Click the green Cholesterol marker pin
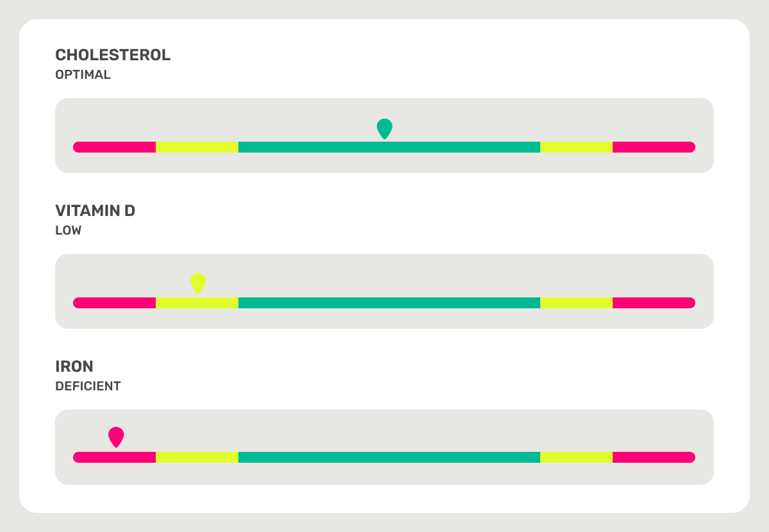 [x=384, y=128]
